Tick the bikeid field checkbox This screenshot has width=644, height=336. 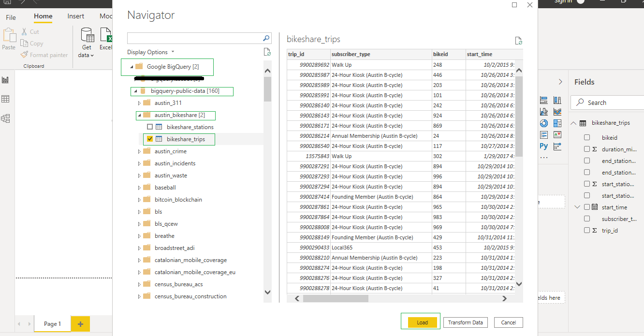(587, 138)
